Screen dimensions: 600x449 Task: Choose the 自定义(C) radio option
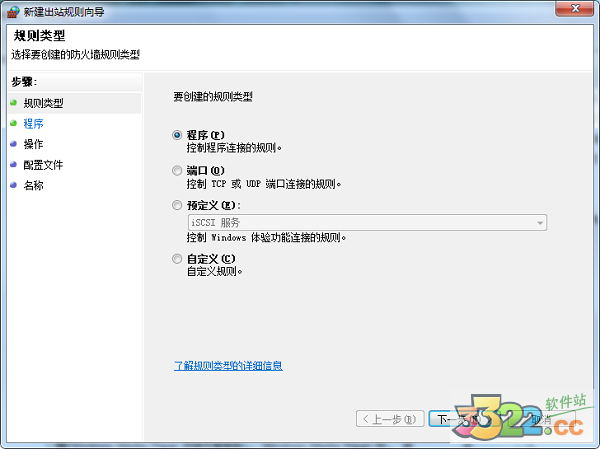[177, 259]
